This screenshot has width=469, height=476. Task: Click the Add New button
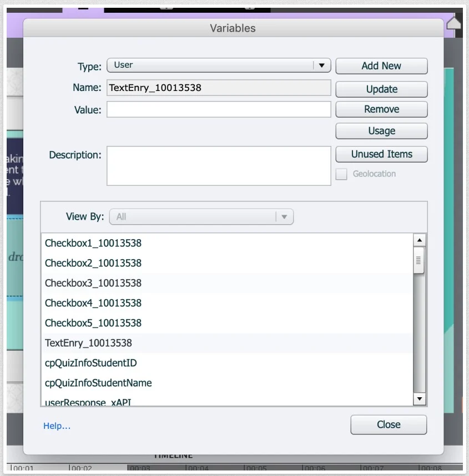381,66
